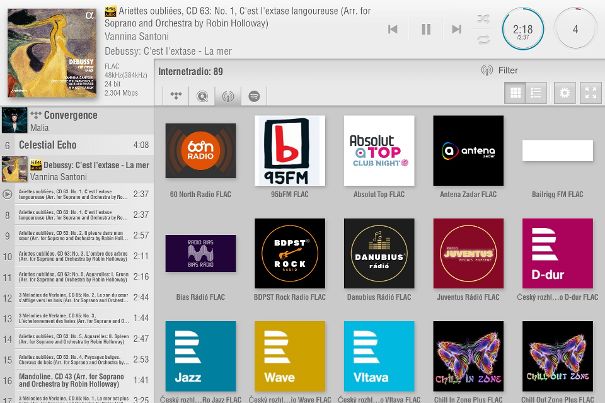Select queue track 14 lasting 2:47
The width and height of the screenshot is (605, 403).
[x=77, y=339]
